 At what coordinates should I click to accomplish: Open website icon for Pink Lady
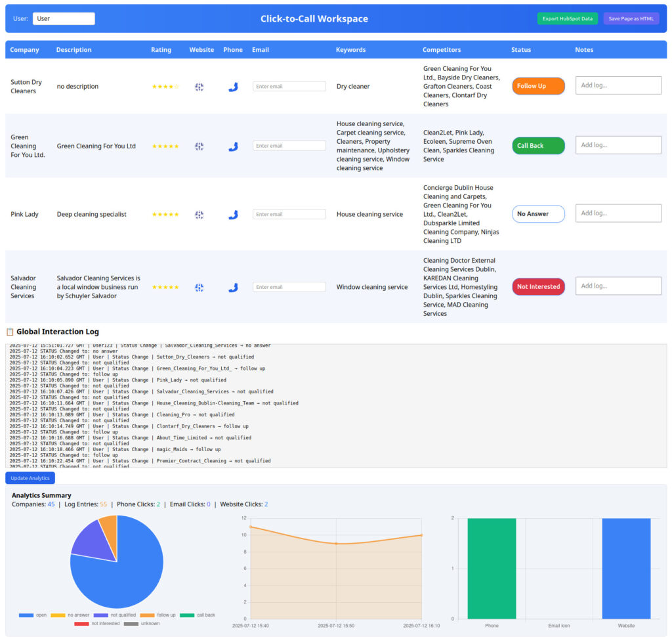coord(199,215)
